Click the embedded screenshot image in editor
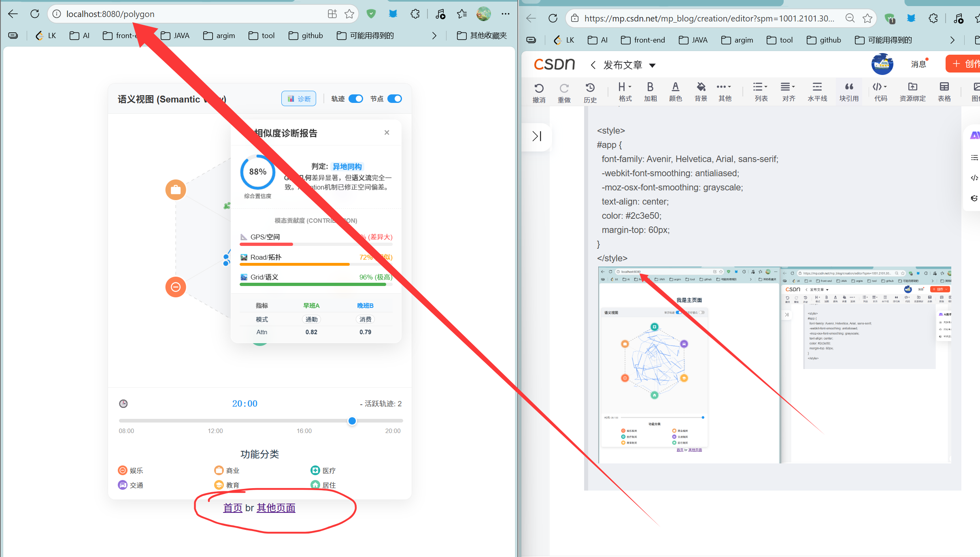980x557 pixels. pyautogui.click(x=774, y=365)
